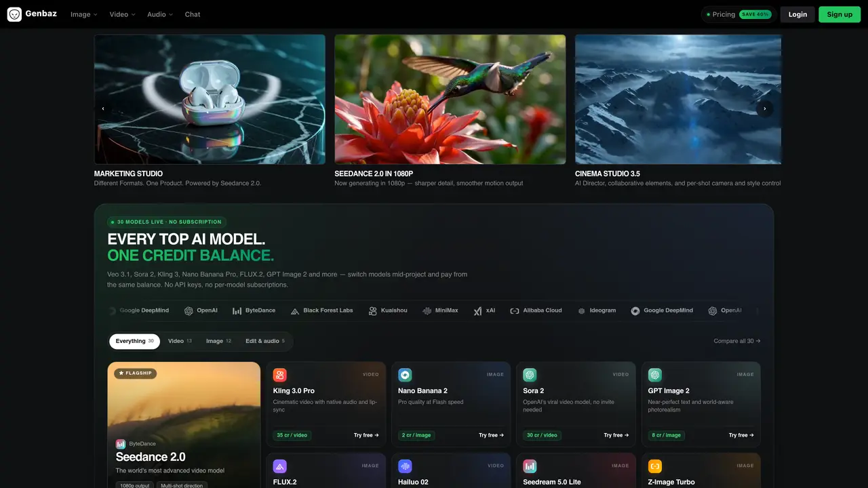Viewport: 868px width, 488px height.
Task: Click Nano Banana 2 title text
Action: [422, 391]
